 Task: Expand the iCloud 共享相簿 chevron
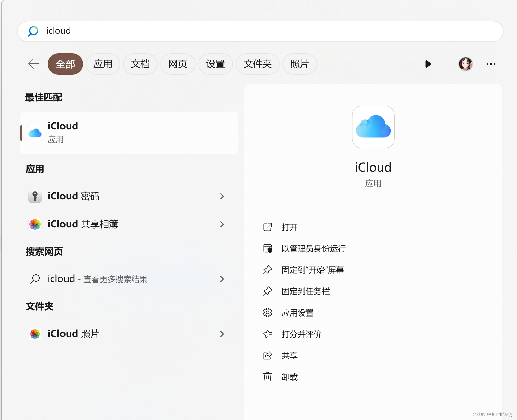222,224
